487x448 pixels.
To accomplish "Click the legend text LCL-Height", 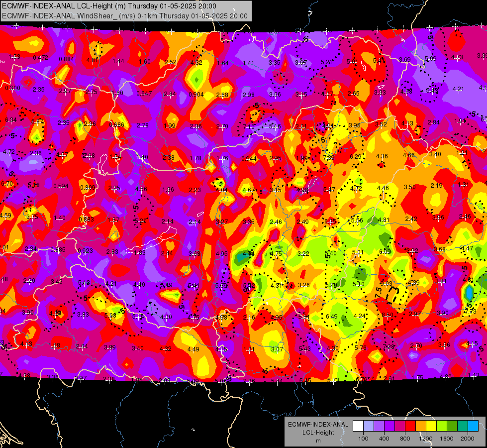I will pyautogui.click(x=318, y=433).
